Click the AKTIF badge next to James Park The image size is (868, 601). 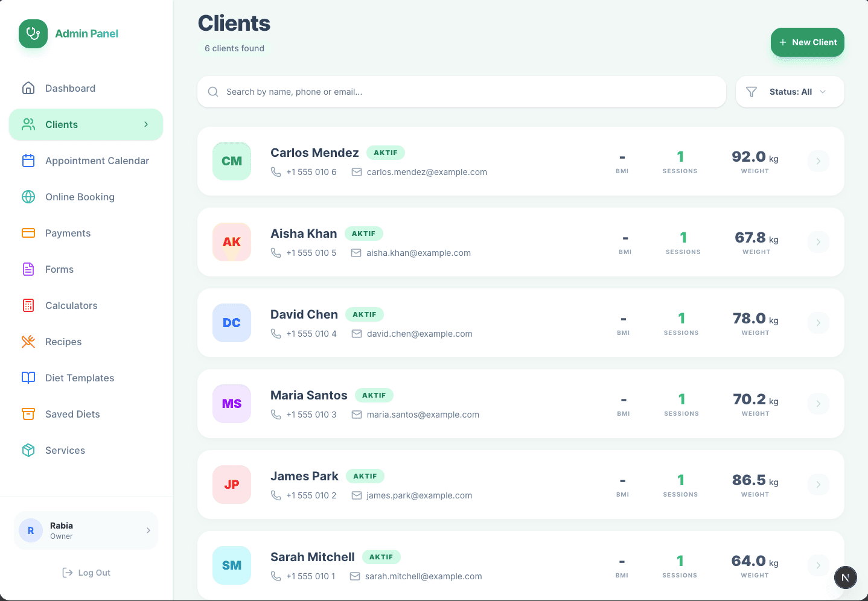pos(365,476)
